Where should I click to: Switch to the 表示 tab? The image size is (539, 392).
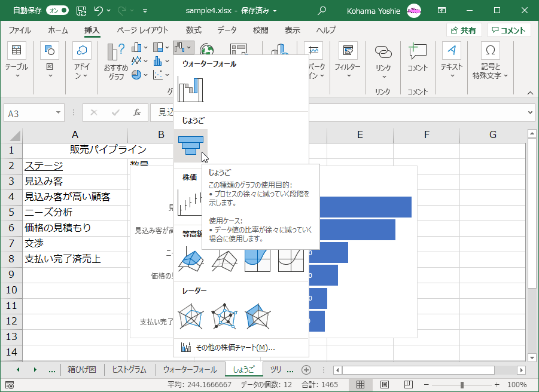[292, 30]
